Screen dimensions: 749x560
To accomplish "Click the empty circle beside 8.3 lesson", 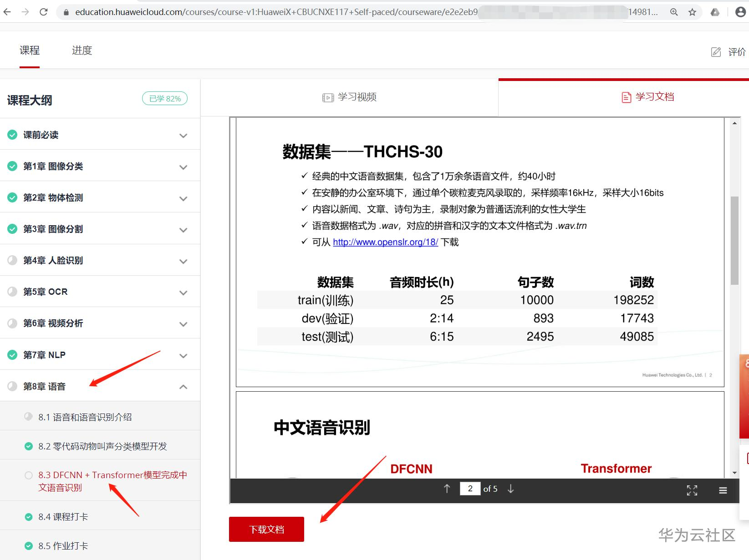I will 29,475.
